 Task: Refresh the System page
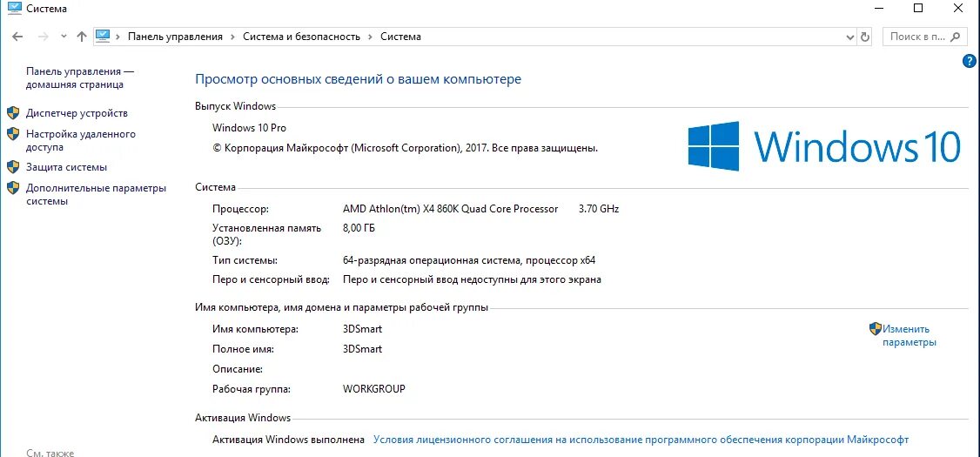[864, 37]
